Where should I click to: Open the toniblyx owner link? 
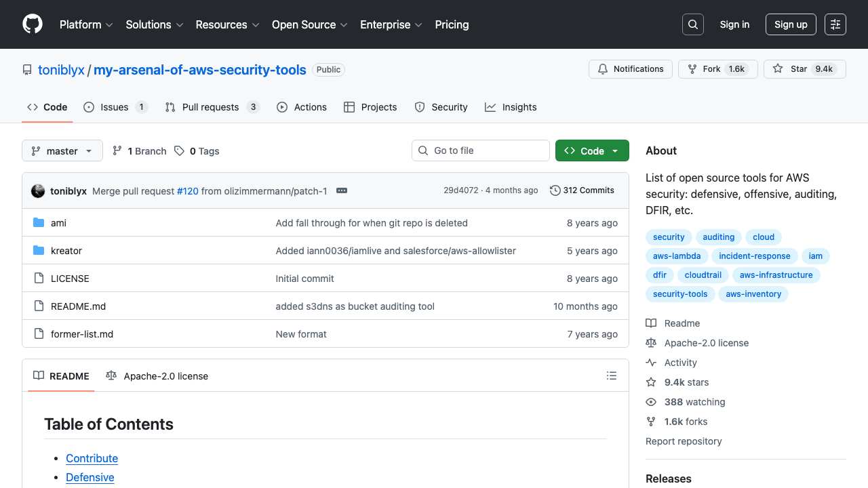(x=61, y=70)
